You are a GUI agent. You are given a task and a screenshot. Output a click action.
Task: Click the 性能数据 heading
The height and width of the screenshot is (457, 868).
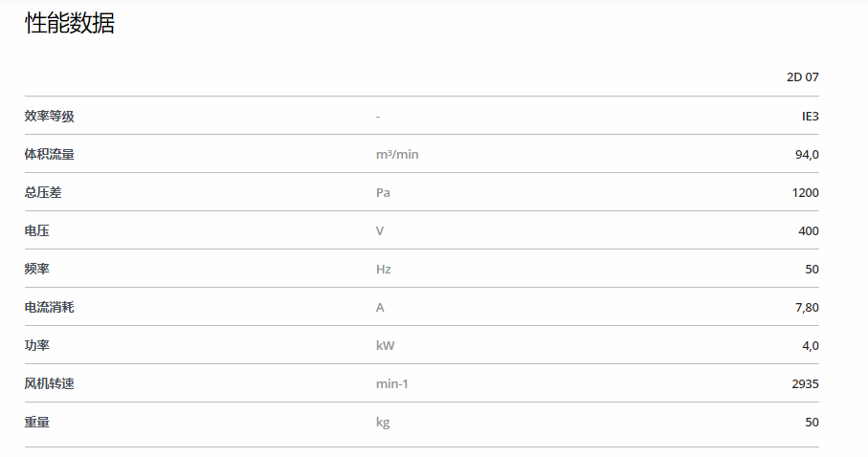(x=70, y=23)
